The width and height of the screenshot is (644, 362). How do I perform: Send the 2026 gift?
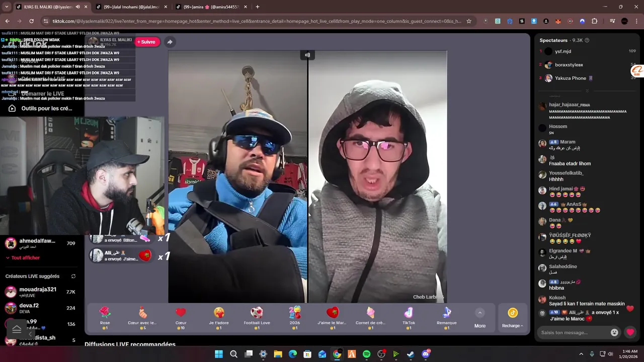(x=295, y=318)
